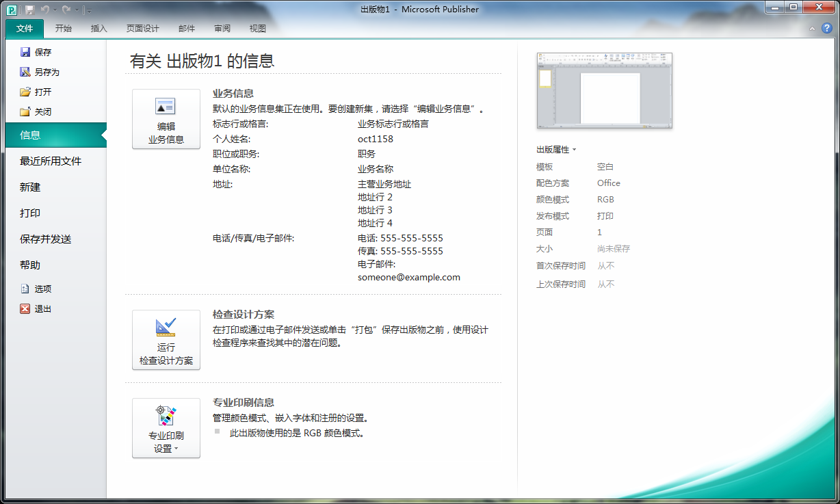Open the 打印 backstage page
Viewport: 840px width, 504px height.
coord(30,213)
